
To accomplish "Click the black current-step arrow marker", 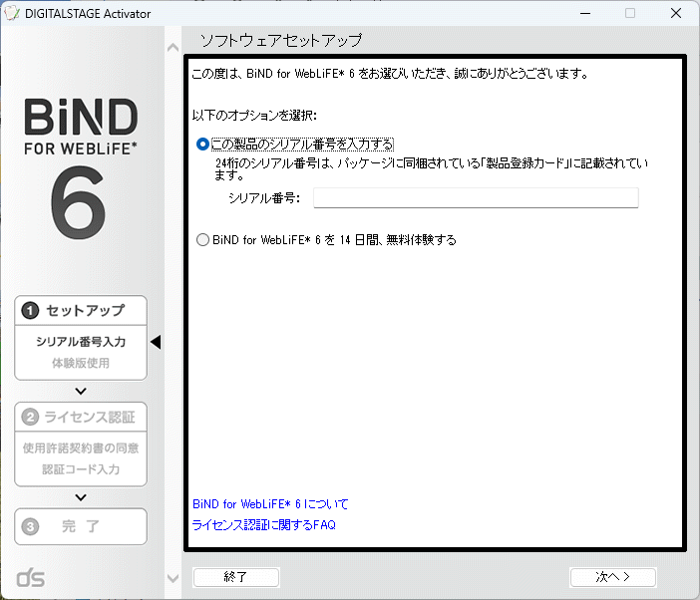I will coord(156,342).
